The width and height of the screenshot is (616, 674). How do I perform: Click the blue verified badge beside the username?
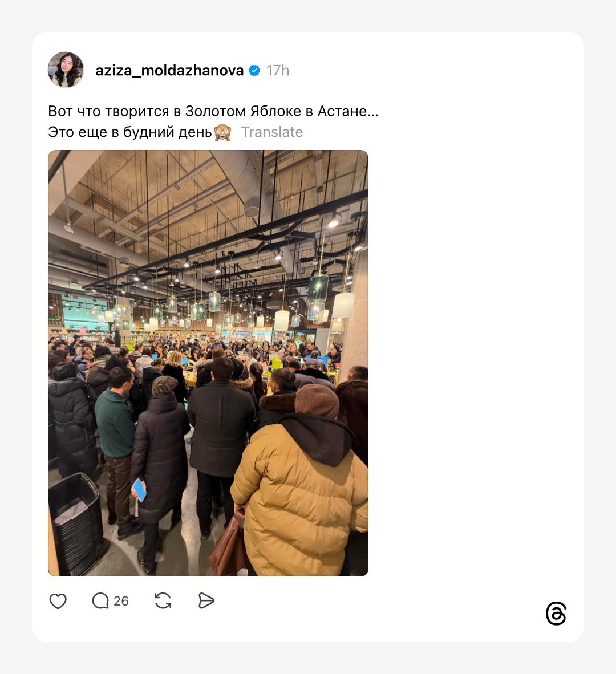pos(254,71)
